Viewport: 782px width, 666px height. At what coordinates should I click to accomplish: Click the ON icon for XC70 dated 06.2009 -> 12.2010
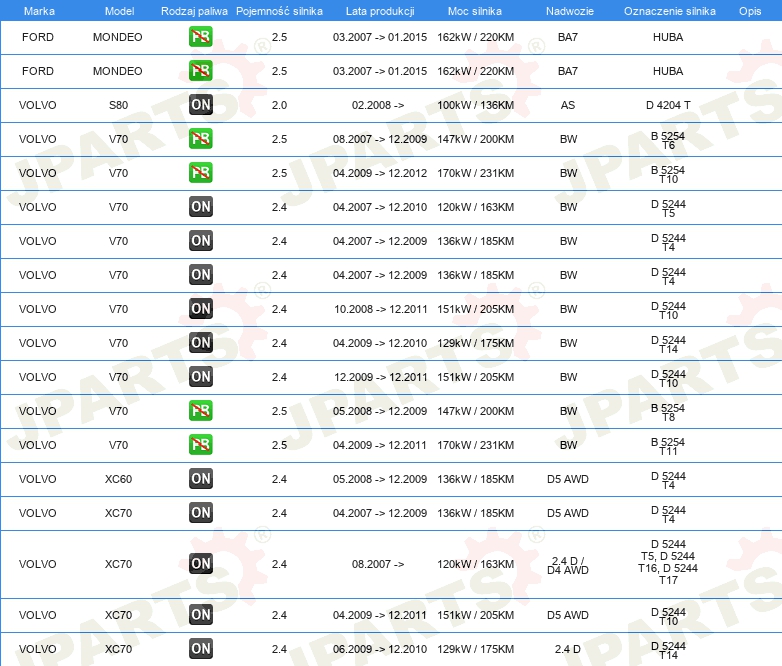point(201,649)
